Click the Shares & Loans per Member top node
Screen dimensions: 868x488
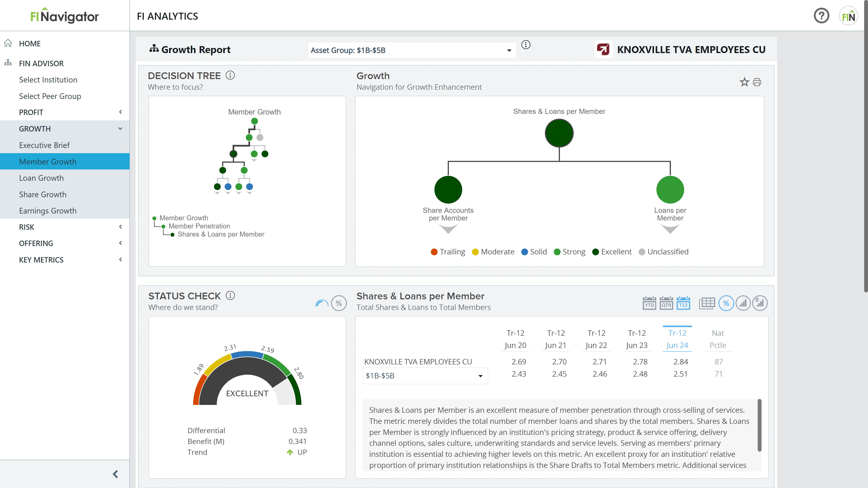[559, 133]
